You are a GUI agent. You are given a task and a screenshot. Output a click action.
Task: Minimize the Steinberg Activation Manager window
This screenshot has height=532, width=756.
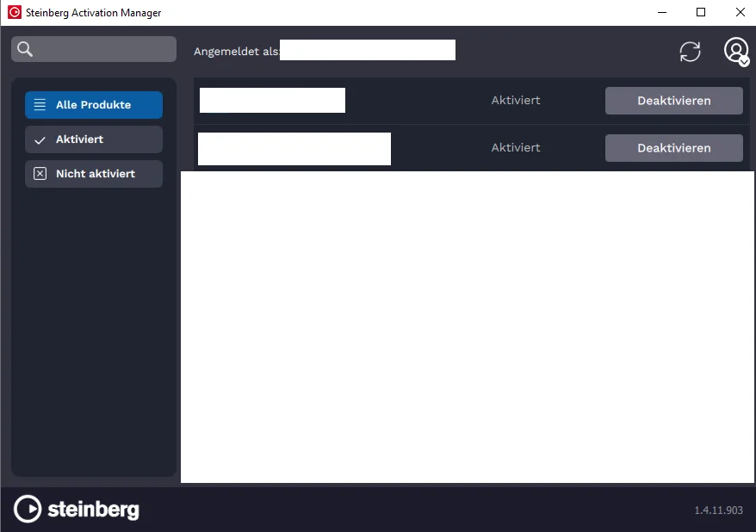click(662, 13)
